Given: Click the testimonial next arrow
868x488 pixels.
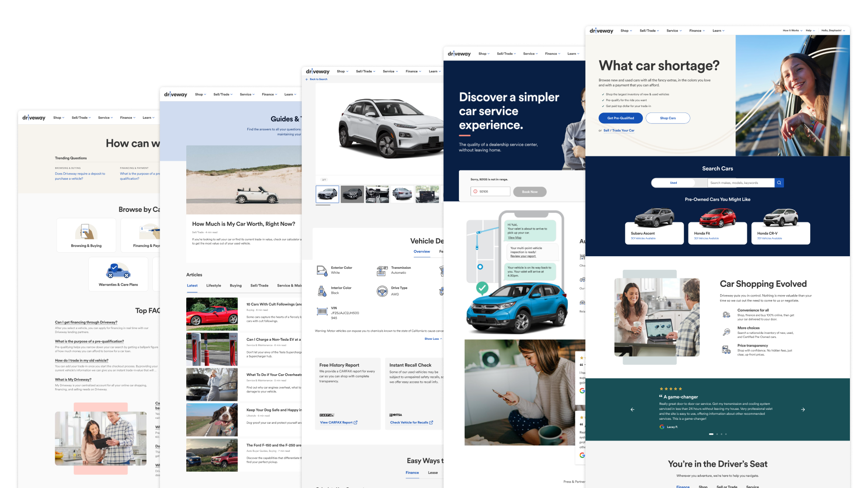Looking at the screenshot, I should [x=803, y=409].
